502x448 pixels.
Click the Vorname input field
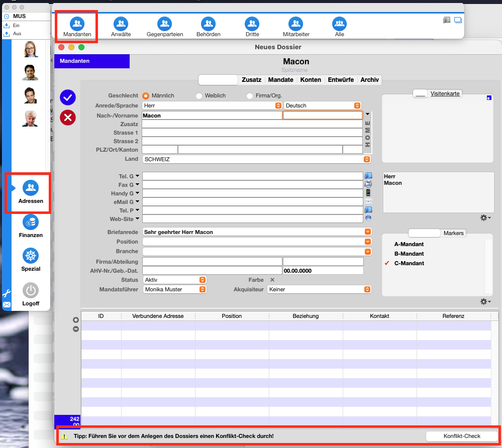pos(323,116)
